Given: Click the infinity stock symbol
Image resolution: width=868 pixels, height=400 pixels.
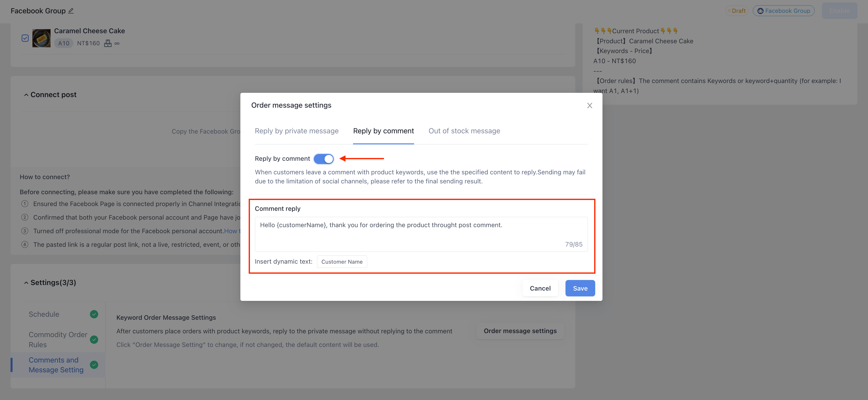Looking at the screenshot, I should point(117,44).
